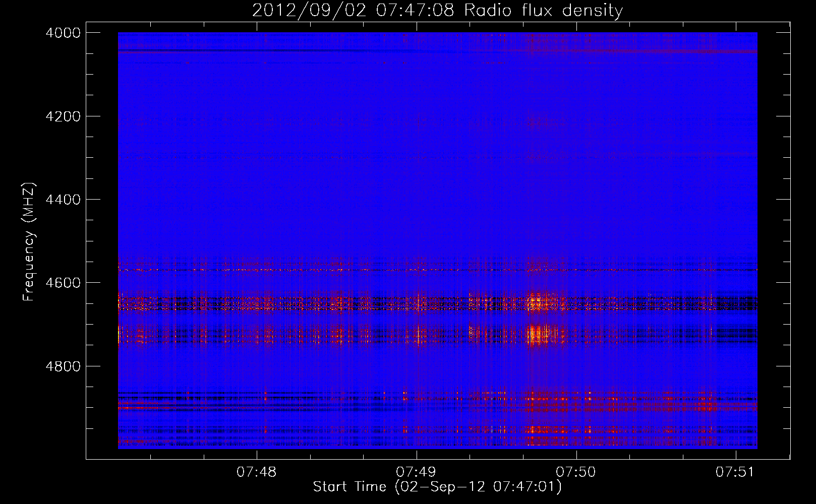Image resolution: width=816 pixels, height=504 pixels.
Task: Click the 07:48 time tick label
Action: (257, 472)
